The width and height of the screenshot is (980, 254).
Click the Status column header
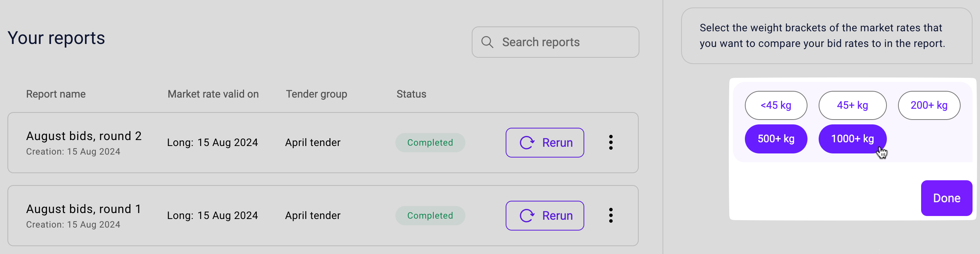point(411,94)
